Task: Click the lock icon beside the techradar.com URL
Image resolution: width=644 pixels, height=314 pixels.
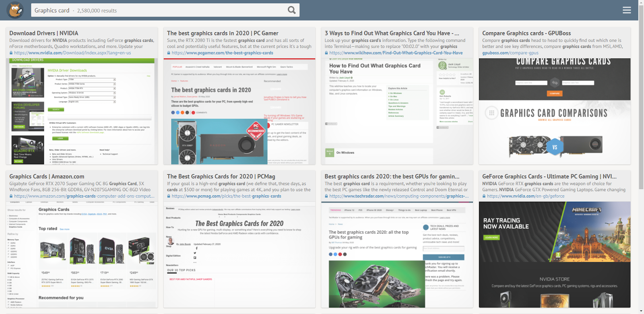Action: pos(327,196)
